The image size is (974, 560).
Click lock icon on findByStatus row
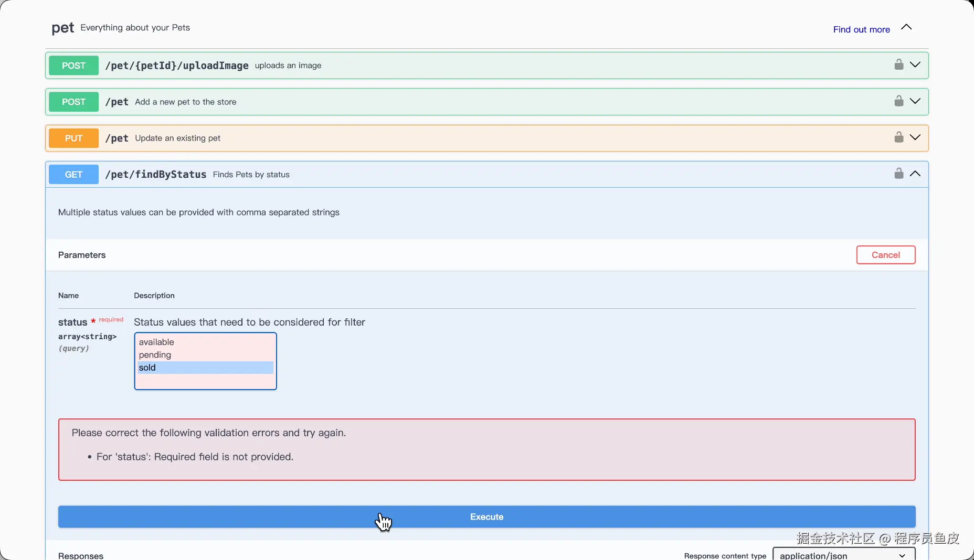click(x=898, y=174)
